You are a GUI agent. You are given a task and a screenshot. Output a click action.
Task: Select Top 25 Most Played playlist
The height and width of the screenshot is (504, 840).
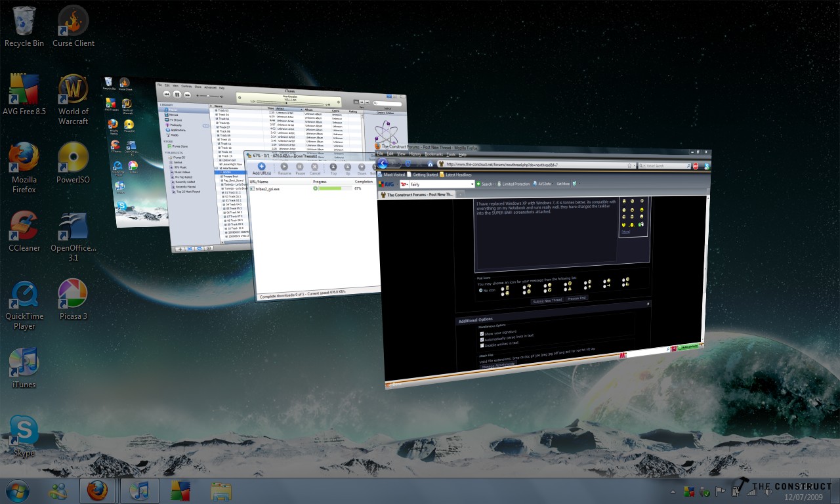click(186, 192)
